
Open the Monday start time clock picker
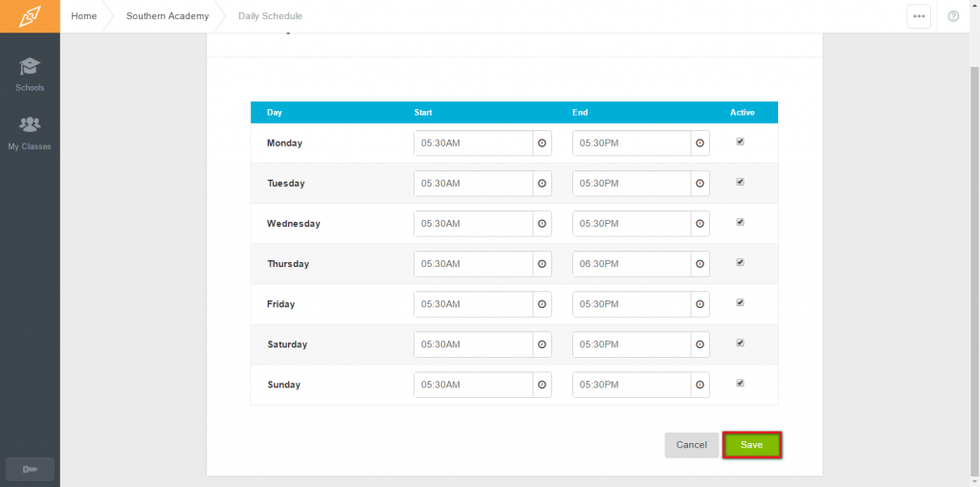[x=542, y=144]
